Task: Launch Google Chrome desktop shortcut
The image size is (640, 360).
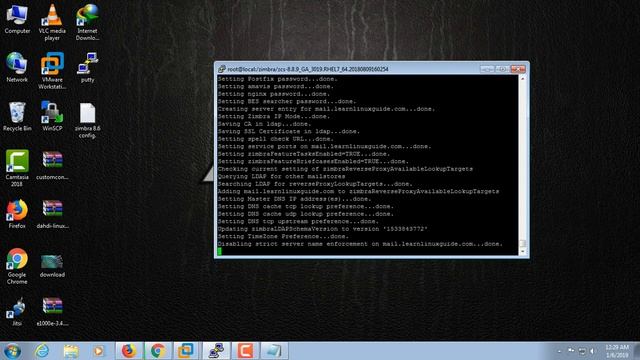Action: (x=17, y=266)
